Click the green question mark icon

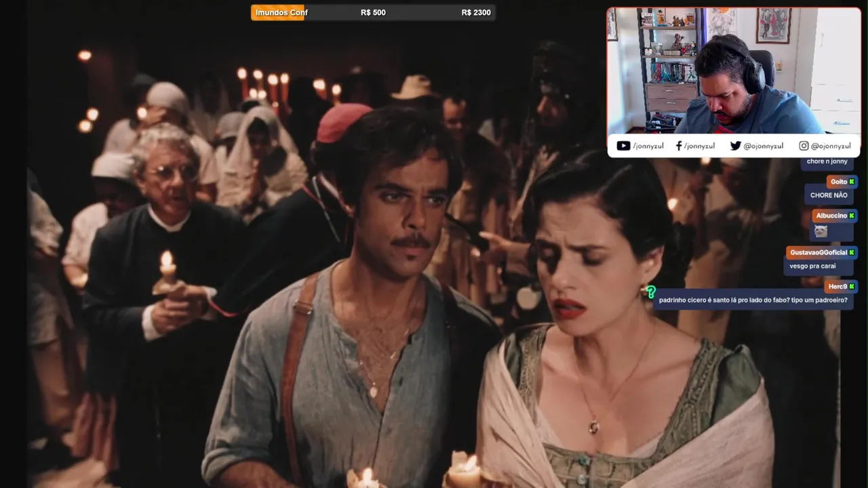tap(650, 292)
